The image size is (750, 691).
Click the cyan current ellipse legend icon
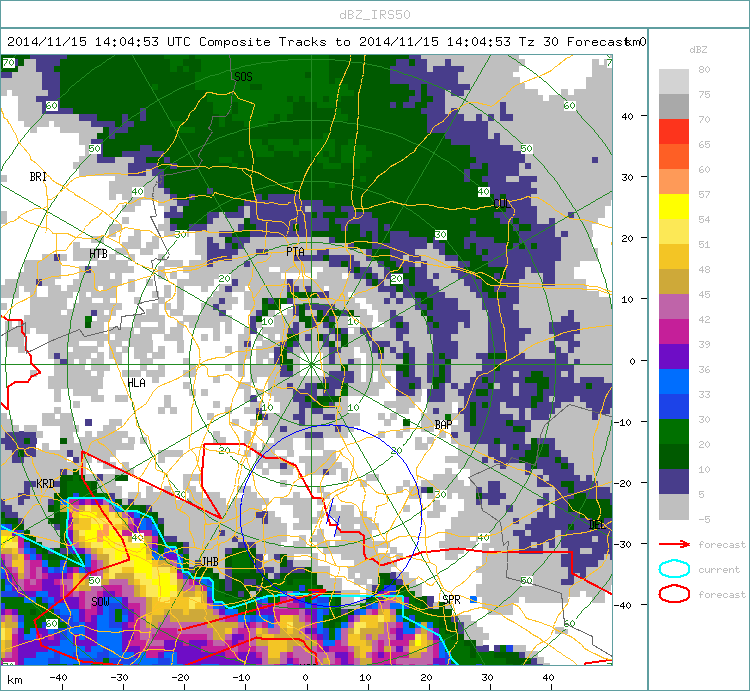tap(674, 569)
